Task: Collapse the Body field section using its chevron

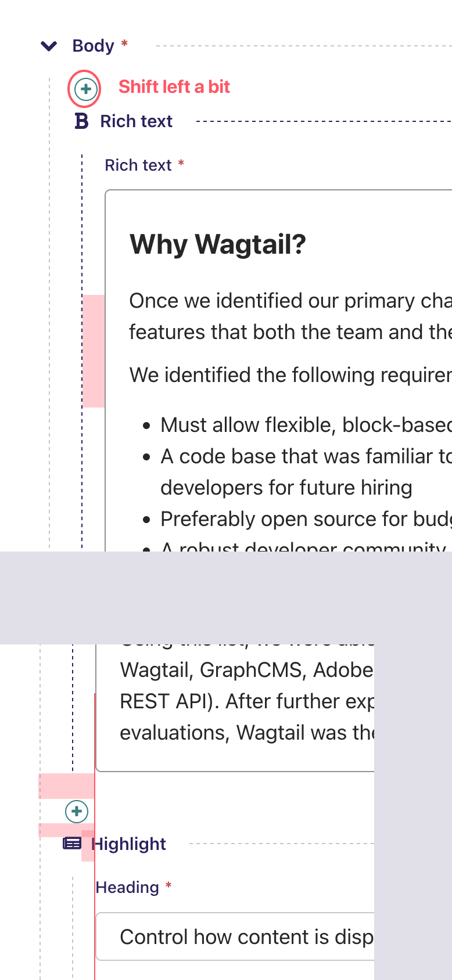Action: coord(49,45)
